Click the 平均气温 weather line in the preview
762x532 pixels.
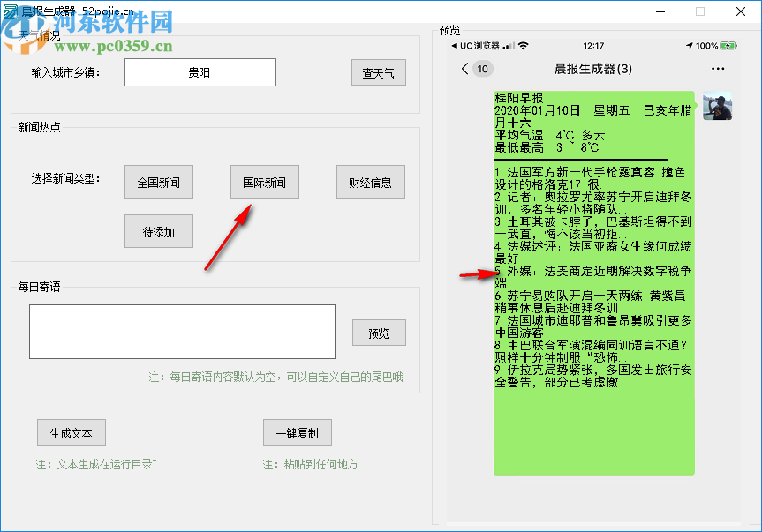(x=549, y=135)
